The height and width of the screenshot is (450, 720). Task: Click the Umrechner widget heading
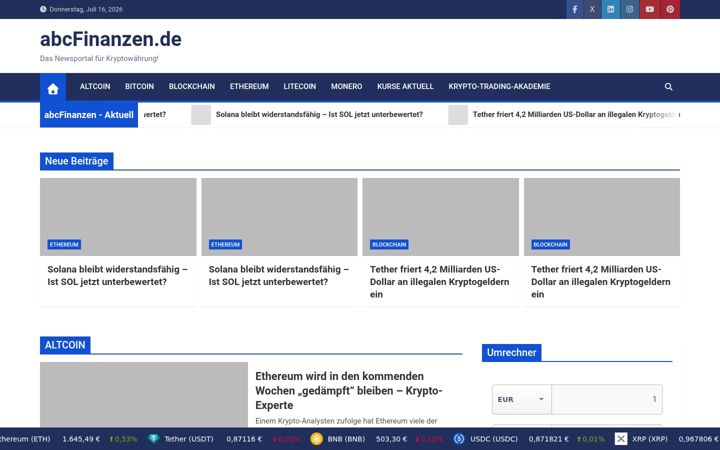click(x=512, y=353)
